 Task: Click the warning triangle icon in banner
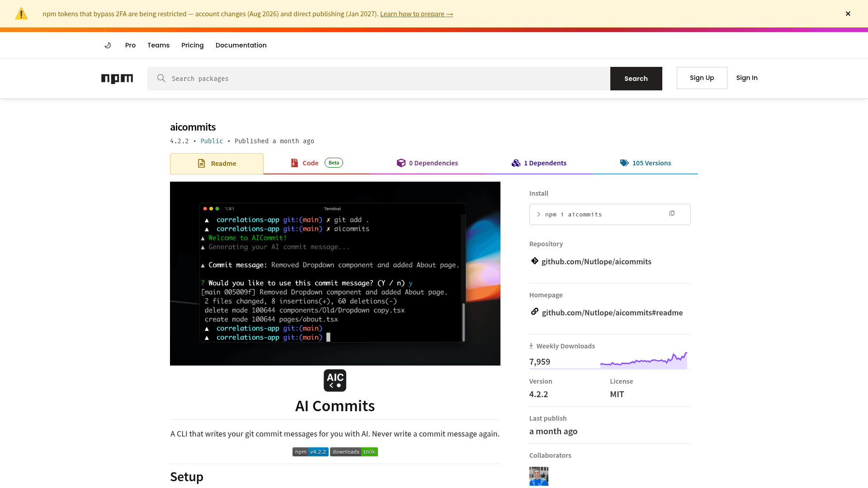click(x=21, y=14)
